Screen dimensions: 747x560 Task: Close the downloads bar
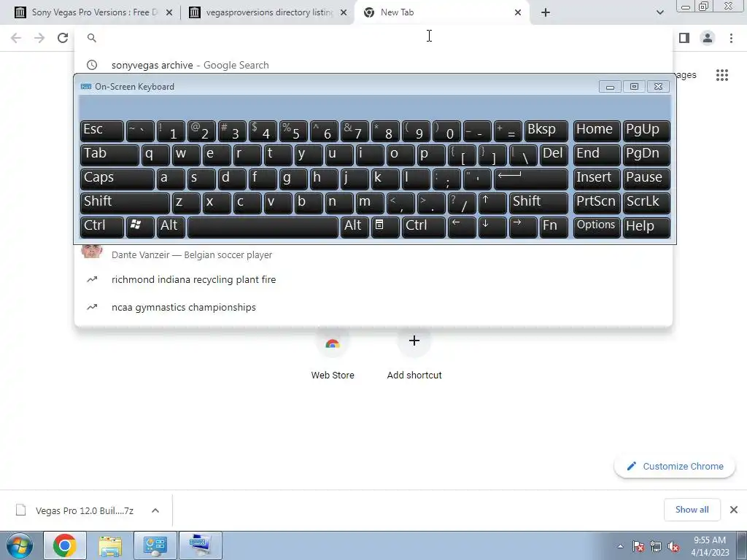734,510
